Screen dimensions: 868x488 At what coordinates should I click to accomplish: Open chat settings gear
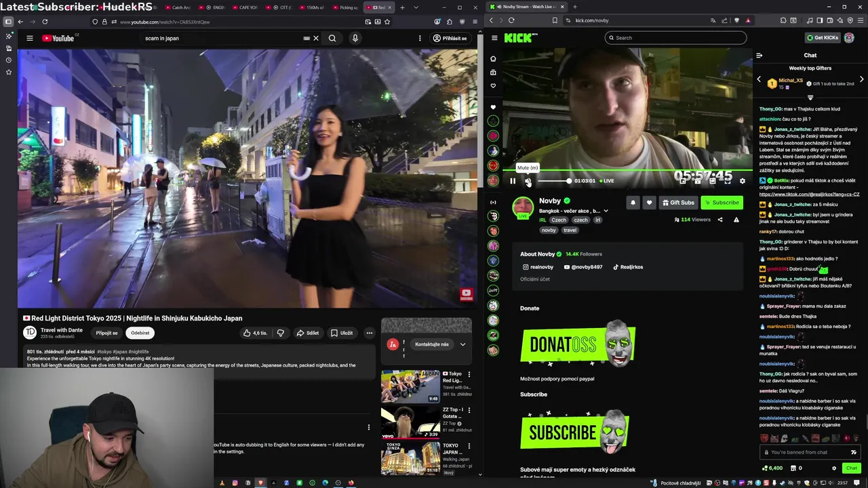click(834, 468)
